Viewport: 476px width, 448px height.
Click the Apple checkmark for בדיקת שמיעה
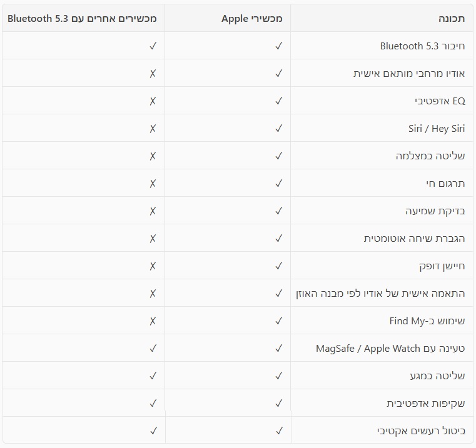tap(278, 211)
